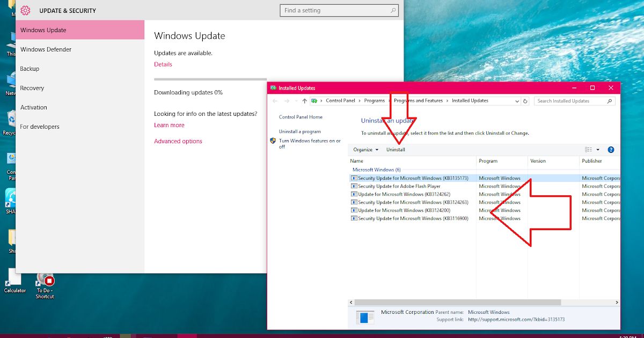The height and width of the screenshot is (338, 644).
Task: Focus the Find a setting search field
Action: 339,10
